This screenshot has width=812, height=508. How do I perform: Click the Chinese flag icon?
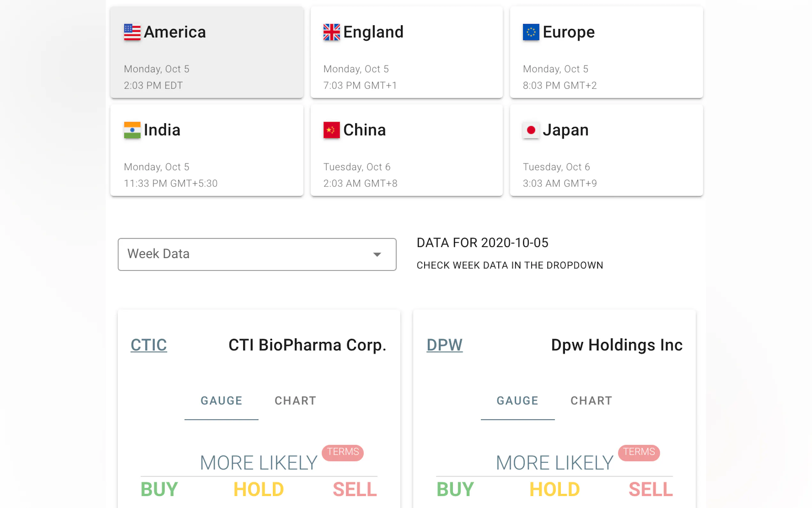pyautogui.click(x=331, y=130)
